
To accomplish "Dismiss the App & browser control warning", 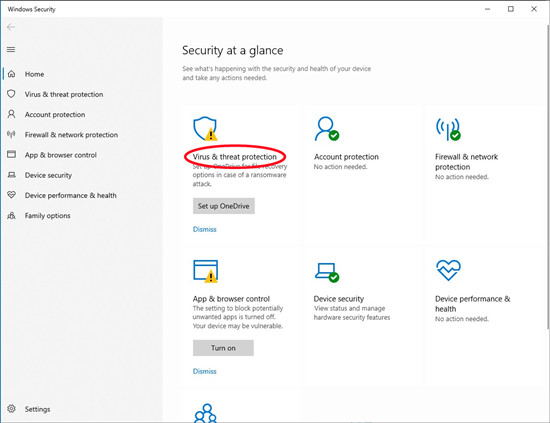I will (x=204, y=371).
